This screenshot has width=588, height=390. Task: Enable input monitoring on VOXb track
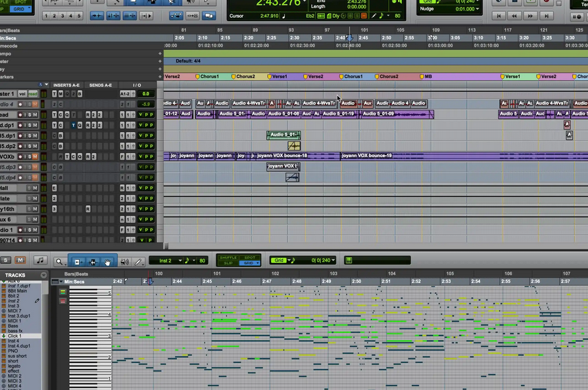pos(25,157)
